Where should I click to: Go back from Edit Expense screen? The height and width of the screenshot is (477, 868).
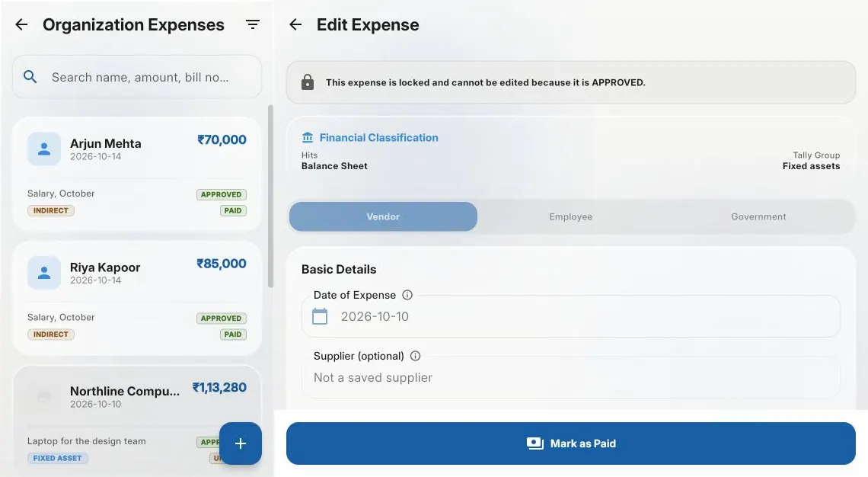295,24
